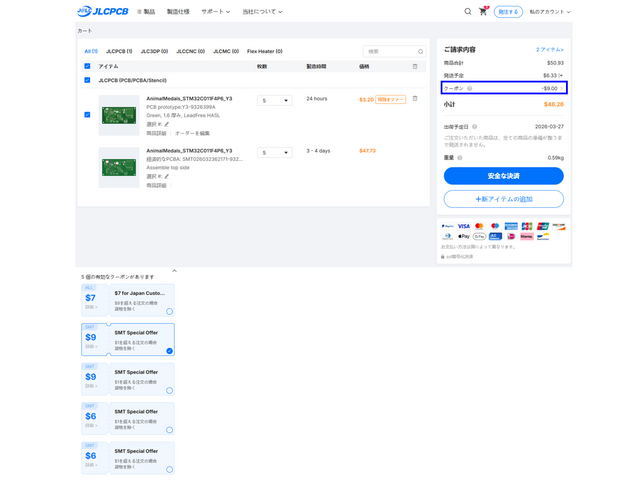Viewport: 640px width, 480px height.
Task: Click the Google Pay icon
Action: [479, 236]
